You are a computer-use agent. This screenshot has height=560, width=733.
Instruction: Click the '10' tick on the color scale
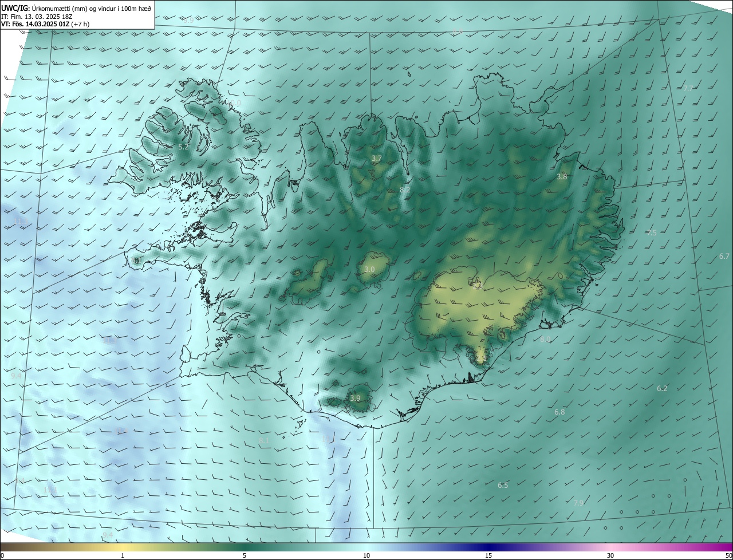coord(366,555)
